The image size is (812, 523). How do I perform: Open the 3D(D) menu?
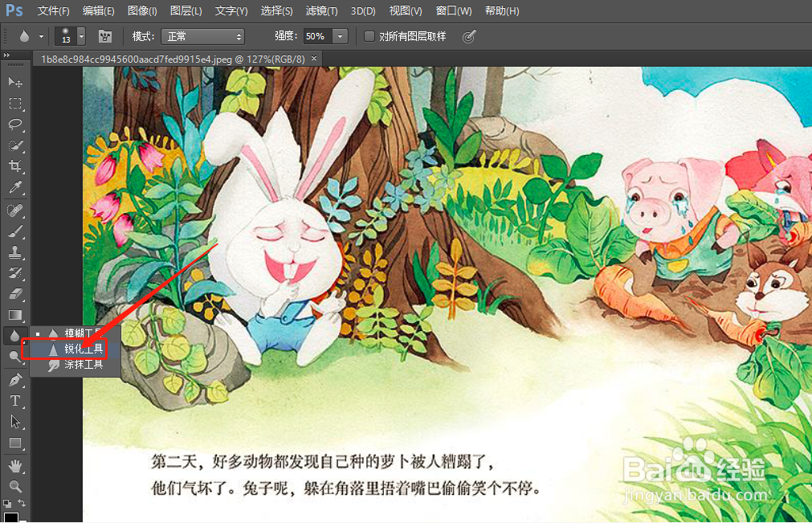click(363, 10)
